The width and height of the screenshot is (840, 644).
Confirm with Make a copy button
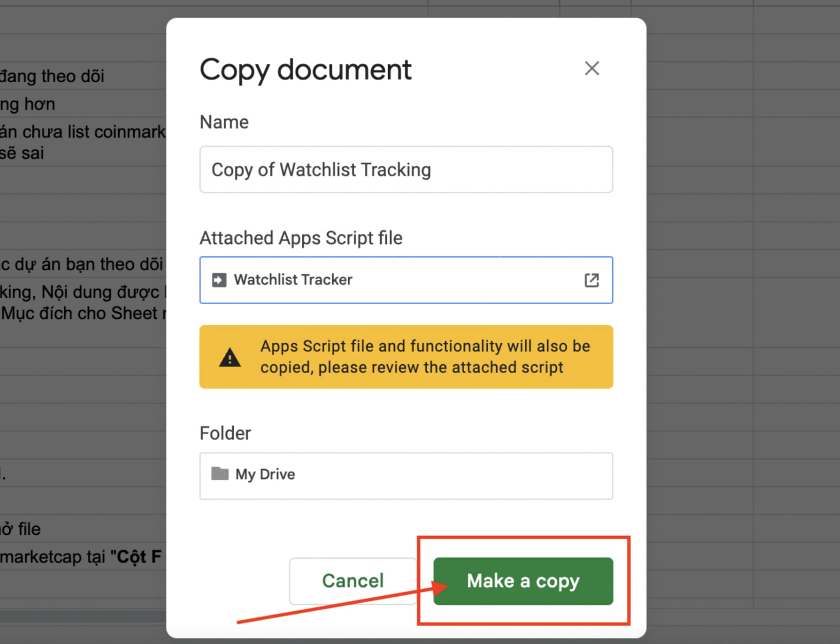523,581
